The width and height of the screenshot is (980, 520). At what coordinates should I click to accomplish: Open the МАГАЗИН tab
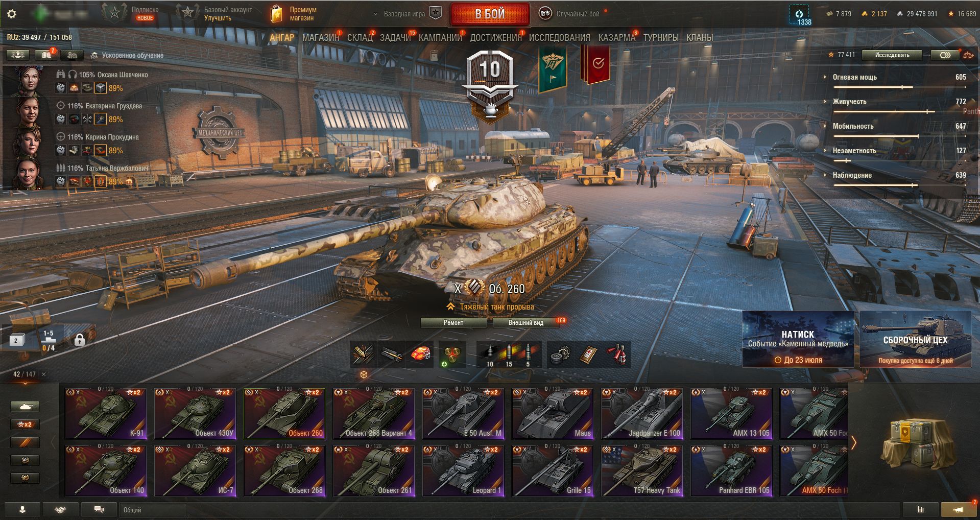click(x=320, y=38)
